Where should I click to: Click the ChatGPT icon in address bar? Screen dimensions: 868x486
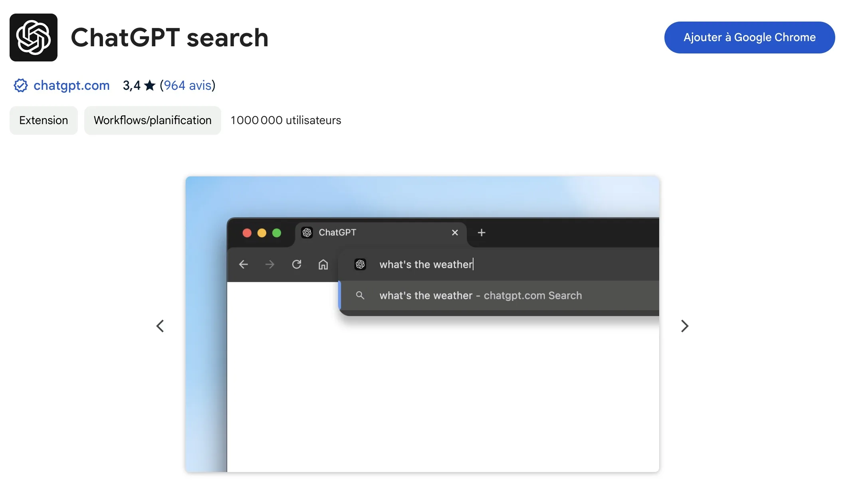point(360,264)
